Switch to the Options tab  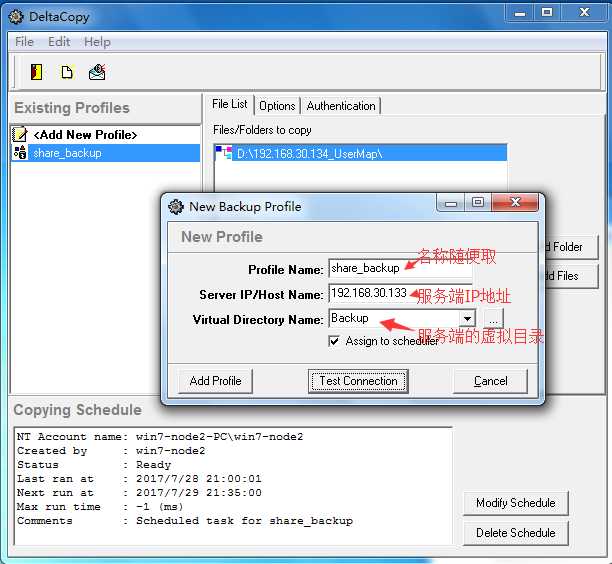click(x=277, y=106)
